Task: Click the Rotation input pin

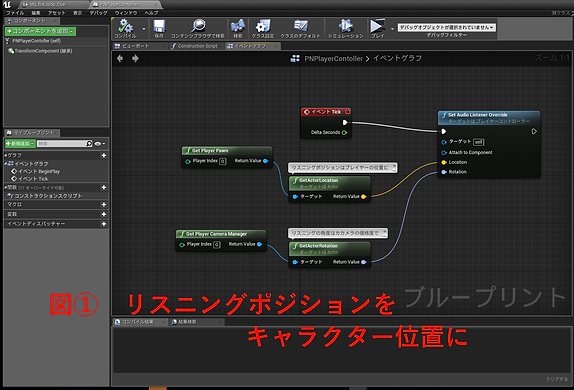Action: coord(444,172)
